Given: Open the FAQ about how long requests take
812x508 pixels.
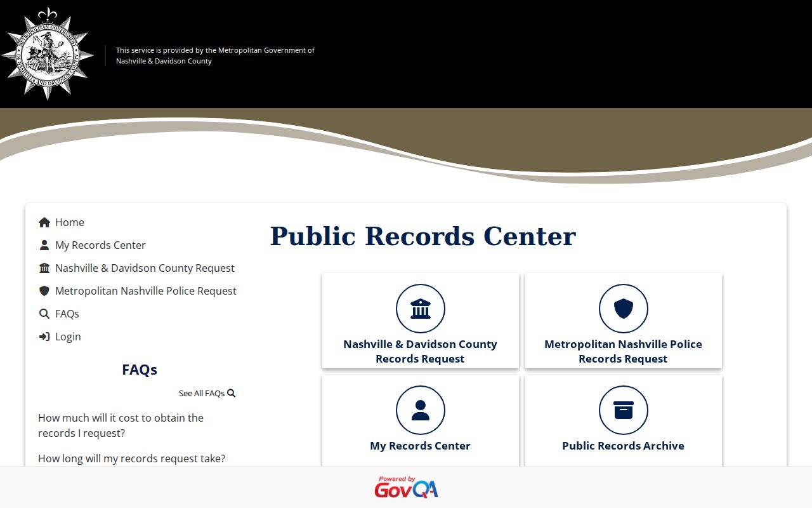Looking at the screenshot, I should coord(131,458).
